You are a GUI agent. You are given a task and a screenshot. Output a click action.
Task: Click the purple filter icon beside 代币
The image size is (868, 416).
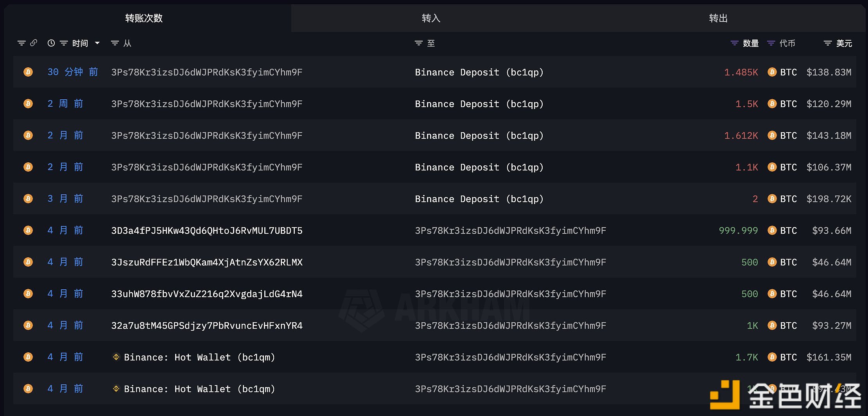[x=771, y=43]
